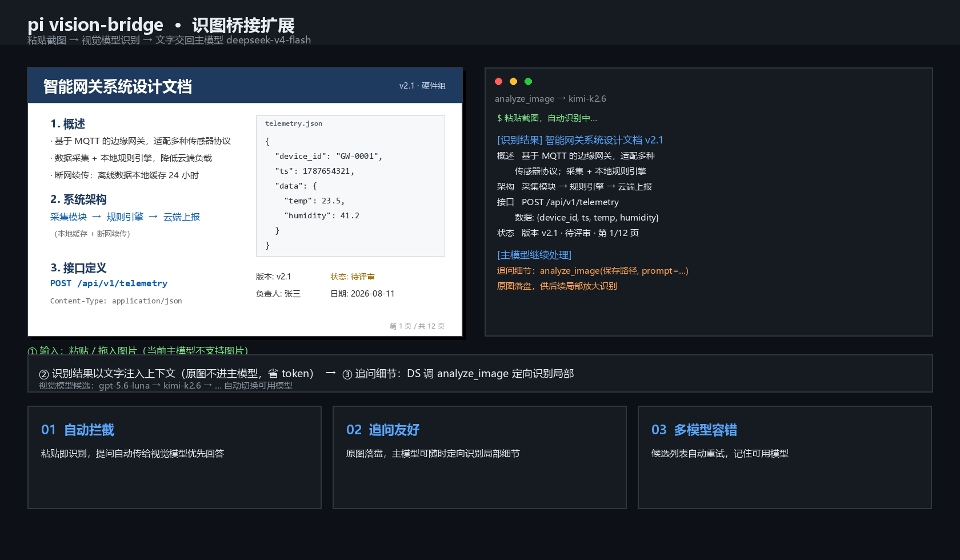Screen dimensions: 960x560
Task: Click the bullet "数据采集 + 本地规则引擎，降低云端负载"
Action: coord(131,158)
